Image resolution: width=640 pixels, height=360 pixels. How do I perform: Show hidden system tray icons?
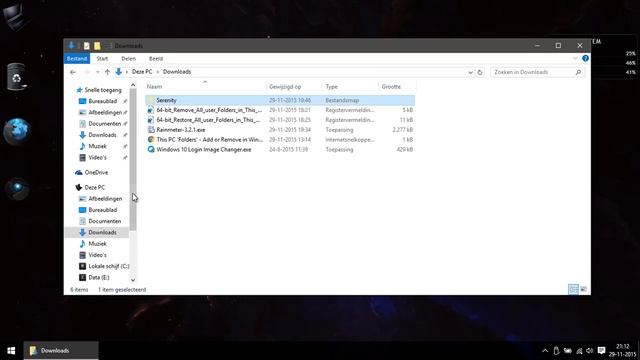point(545,351)
